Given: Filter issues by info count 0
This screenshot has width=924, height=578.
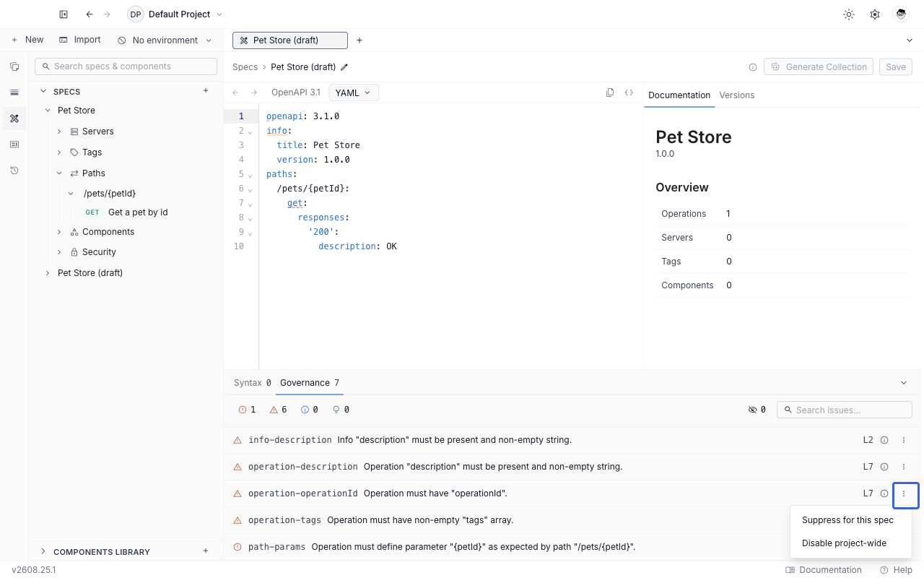Looking at the screenshot, I should coord(309,410).
